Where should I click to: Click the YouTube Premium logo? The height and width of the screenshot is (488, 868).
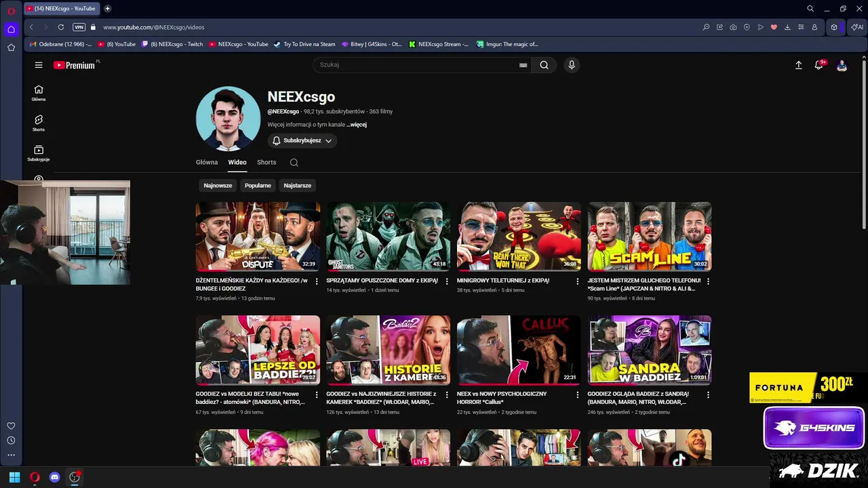pos(75,65)
